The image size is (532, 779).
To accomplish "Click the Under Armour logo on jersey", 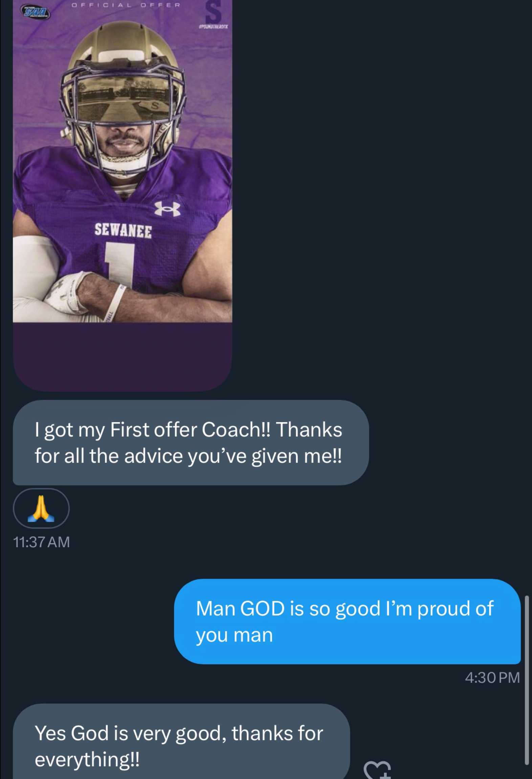I will [x=167, y=209].
